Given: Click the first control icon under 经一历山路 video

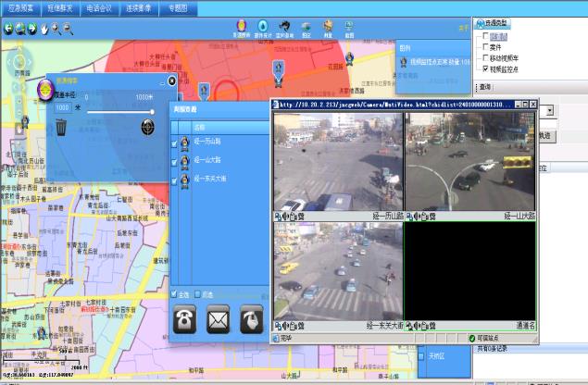Looking at the screenshot, I should coord(278,217).
